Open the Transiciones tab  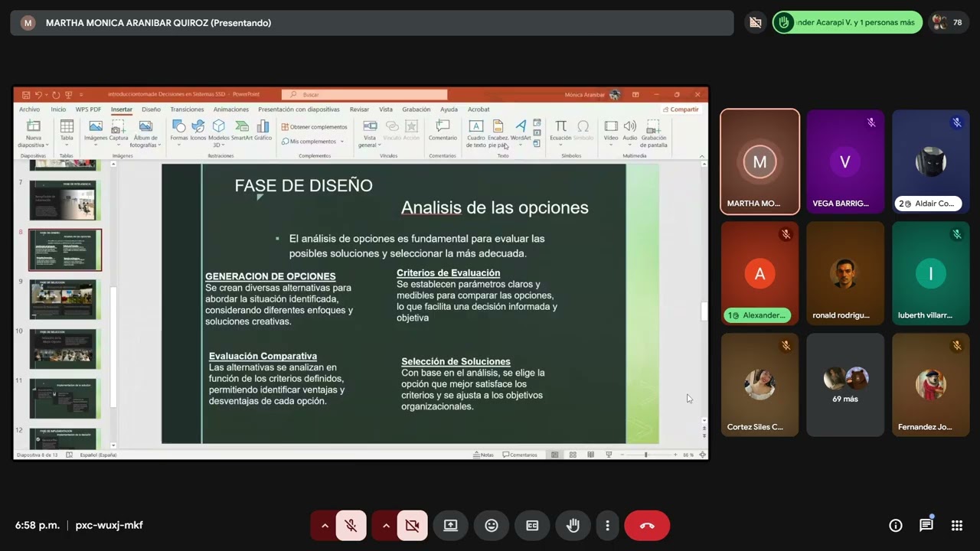click(x=187, y=109)
